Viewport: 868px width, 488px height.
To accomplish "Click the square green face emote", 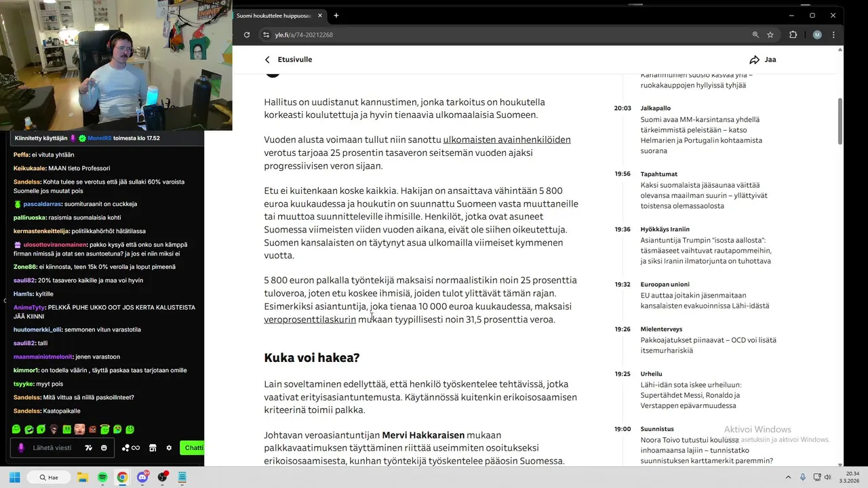I will 67,429.
